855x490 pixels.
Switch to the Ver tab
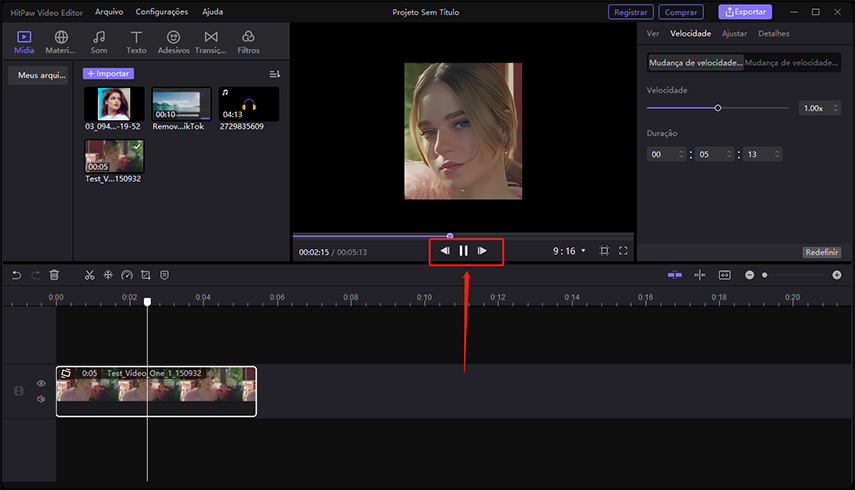click(653, 33)
